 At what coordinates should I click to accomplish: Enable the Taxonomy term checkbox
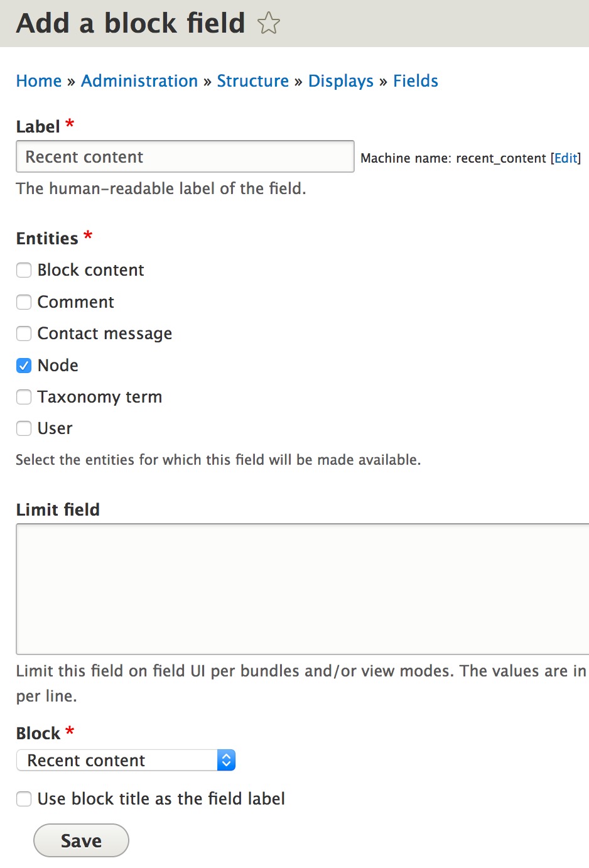[x=23, y=397]
